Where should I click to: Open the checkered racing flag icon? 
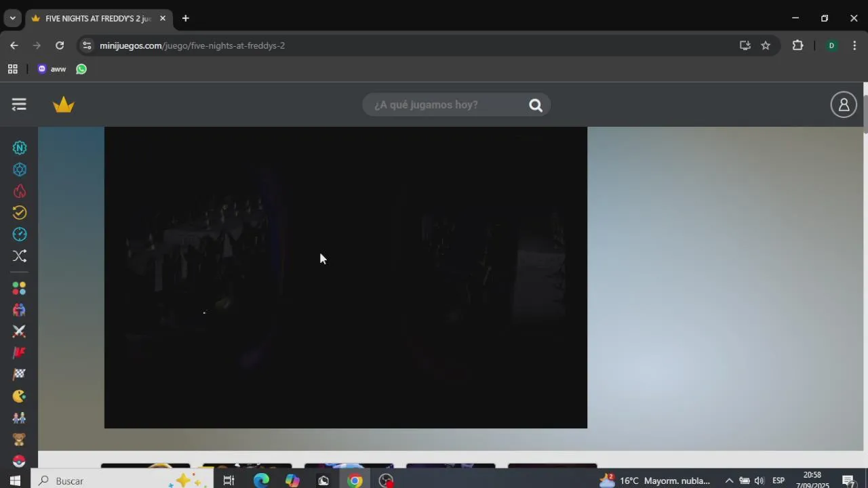[19, 374]
